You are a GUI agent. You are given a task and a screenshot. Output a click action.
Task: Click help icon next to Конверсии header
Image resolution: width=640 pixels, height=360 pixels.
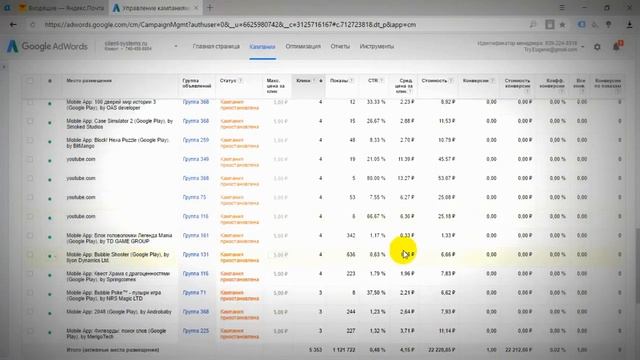tap(493, 81)
